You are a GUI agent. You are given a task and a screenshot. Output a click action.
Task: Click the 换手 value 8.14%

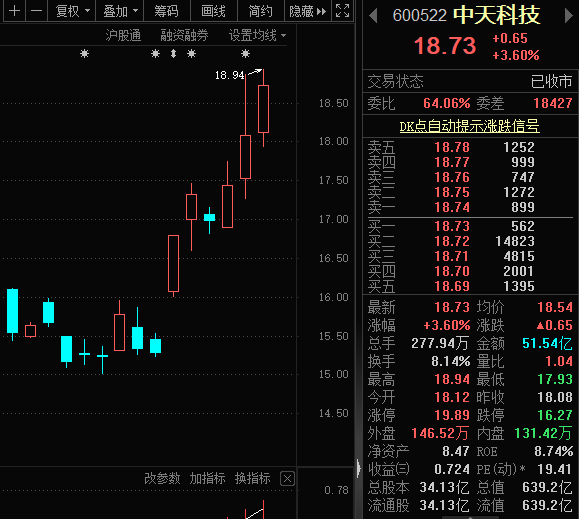tap(450, 361)
